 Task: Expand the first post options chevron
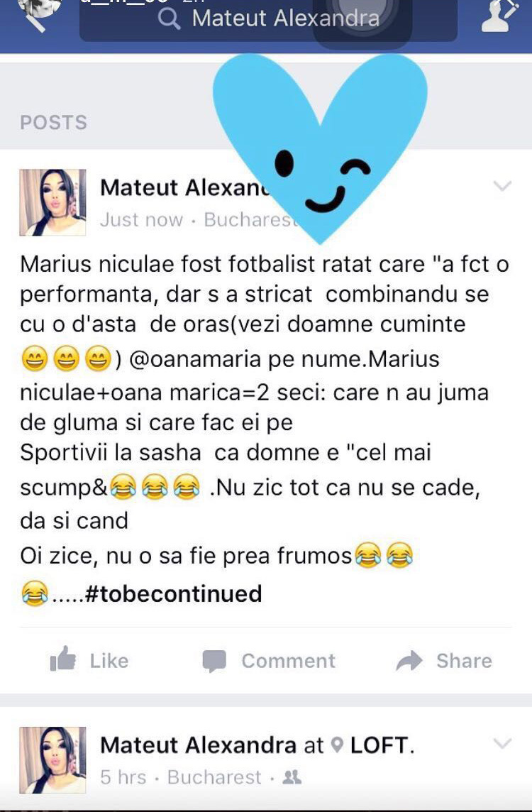(x=502, y=185)
